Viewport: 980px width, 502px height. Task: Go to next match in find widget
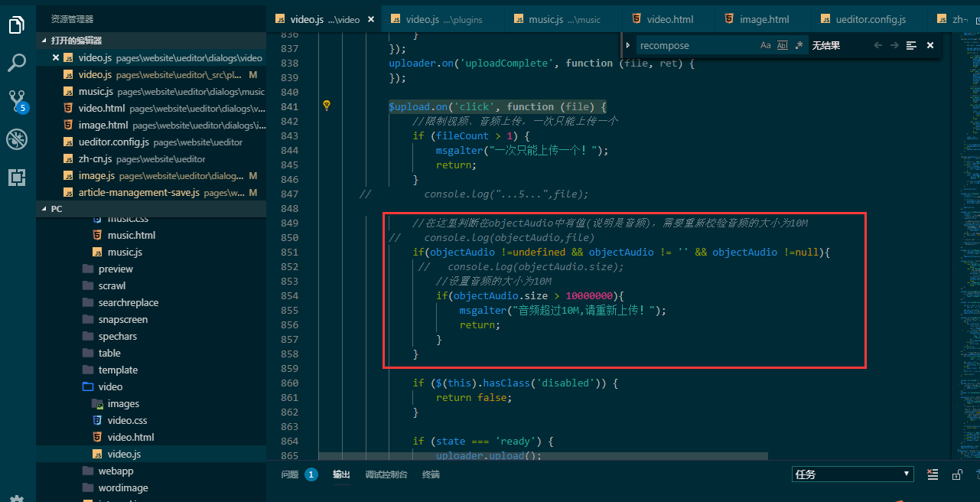[x=894, y=45]
